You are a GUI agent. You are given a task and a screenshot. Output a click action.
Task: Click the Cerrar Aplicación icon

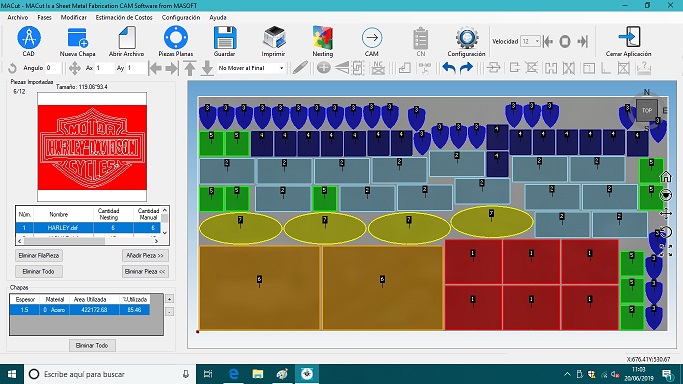click(629, 38)
